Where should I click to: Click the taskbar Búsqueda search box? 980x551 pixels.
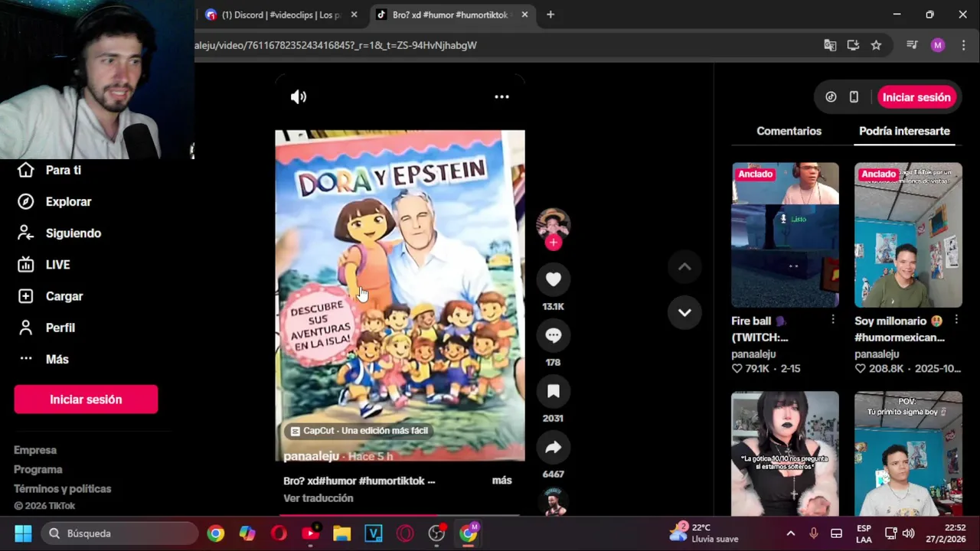(x=119, y=533)
